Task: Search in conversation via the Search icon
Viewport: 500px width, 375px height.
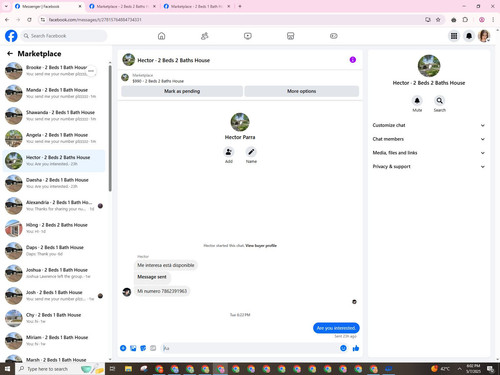Action: click(x=440, y=100)
